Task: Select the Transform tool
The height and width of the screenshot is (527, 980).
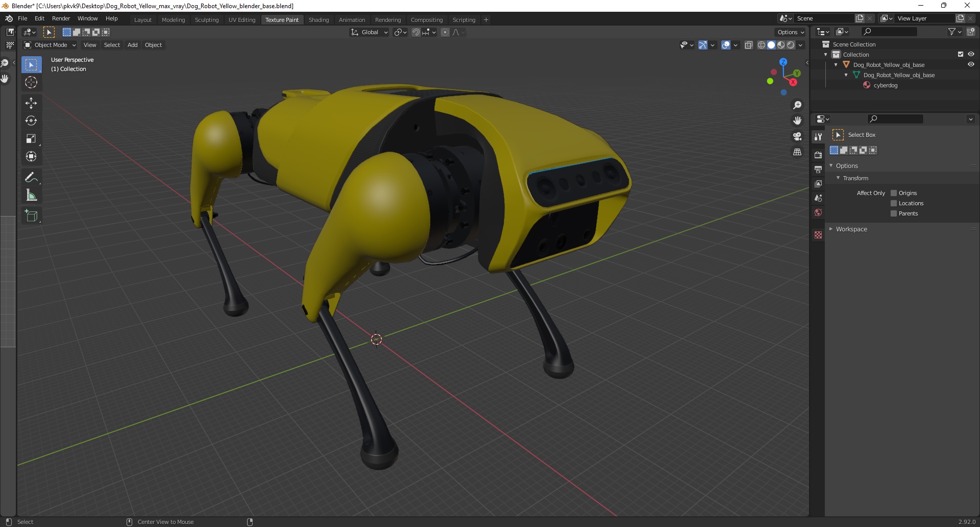Action: pyautogui.click(x=31, y=156)
